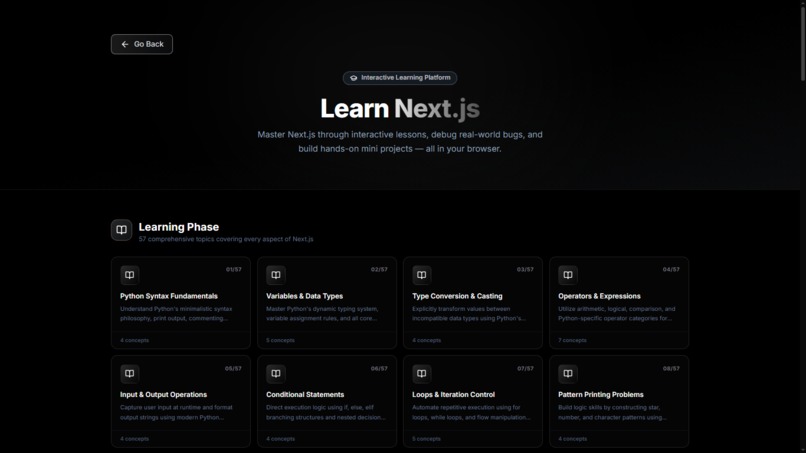Open the book icon on Python Syntax Fundamentals

click(x=130, y=275)
